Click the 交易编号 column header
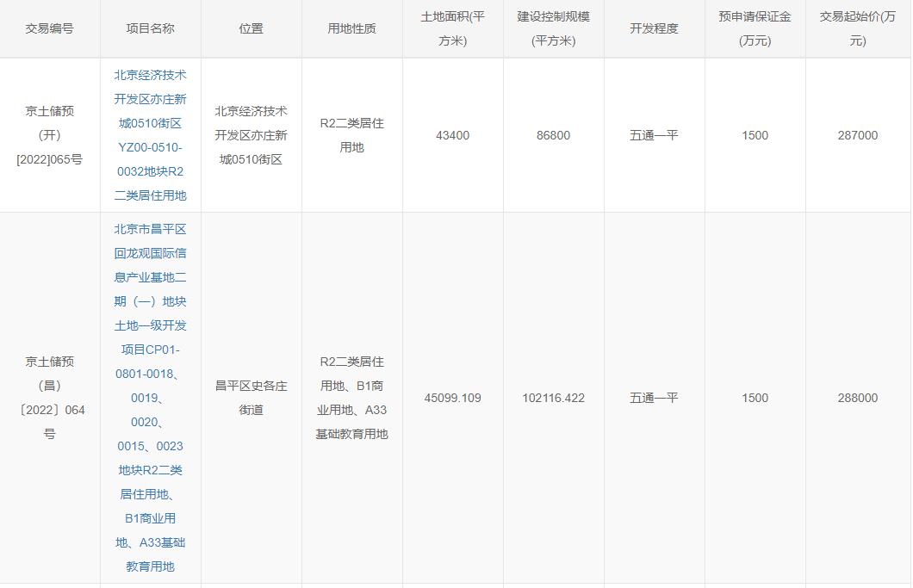 [49, 28]
